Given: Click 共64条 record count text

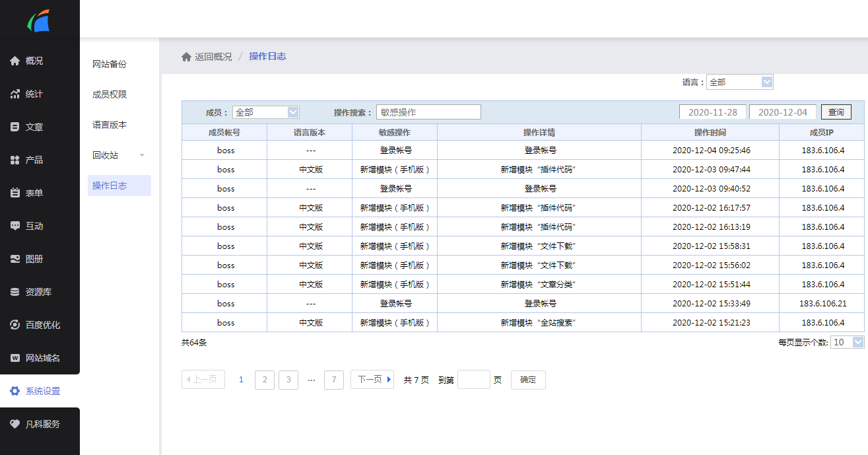Looking at the screenshot, I should point(194,343).
